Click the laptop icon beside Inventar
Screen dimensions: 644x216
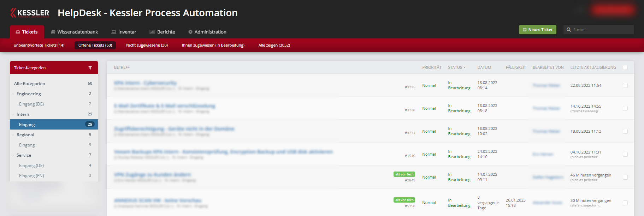(x=114, y=32)
